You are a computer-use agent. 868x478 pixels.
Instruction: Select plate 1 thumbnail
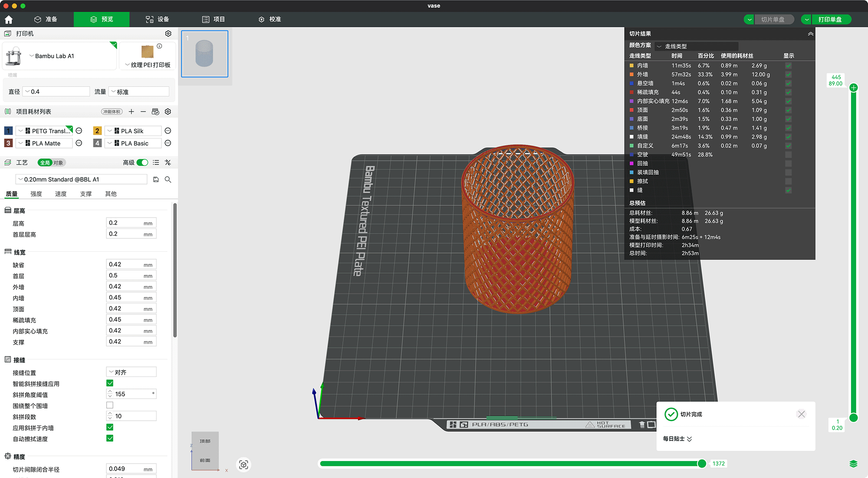tap(205, 54)
